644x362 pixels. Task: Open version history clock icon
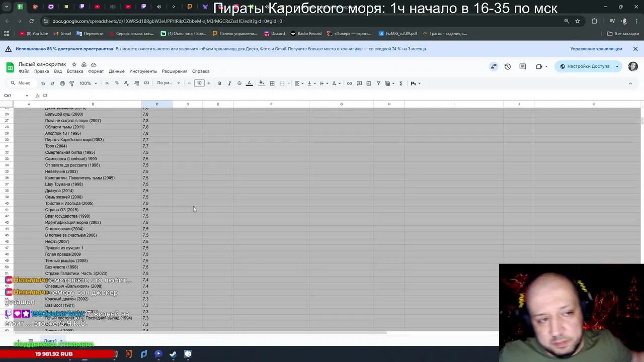click(x=508, y=66)
